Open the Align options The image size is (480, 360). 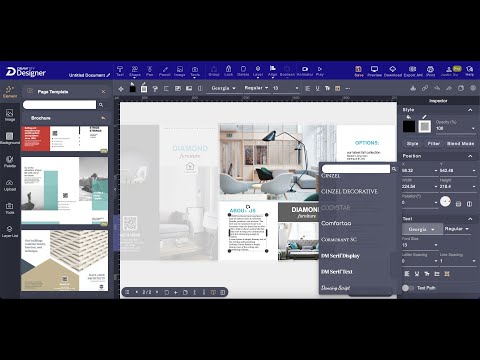pos(272,71)
